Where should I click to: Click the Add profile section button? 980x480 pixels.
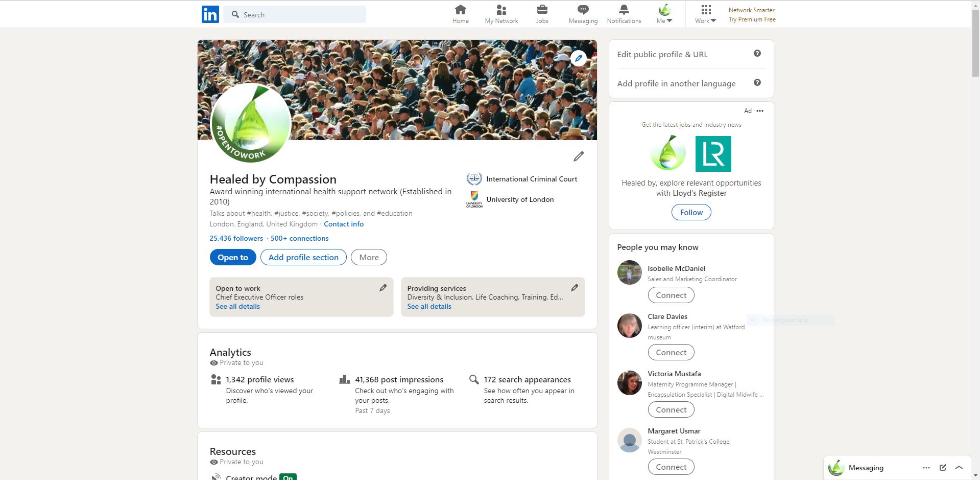pos(303,257)
